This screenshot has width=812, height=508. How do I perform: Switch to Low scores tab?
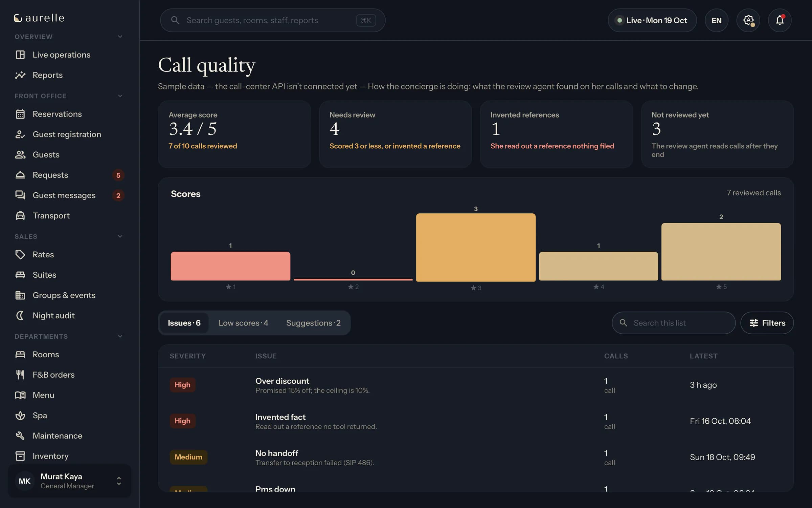tap(243, 323)
